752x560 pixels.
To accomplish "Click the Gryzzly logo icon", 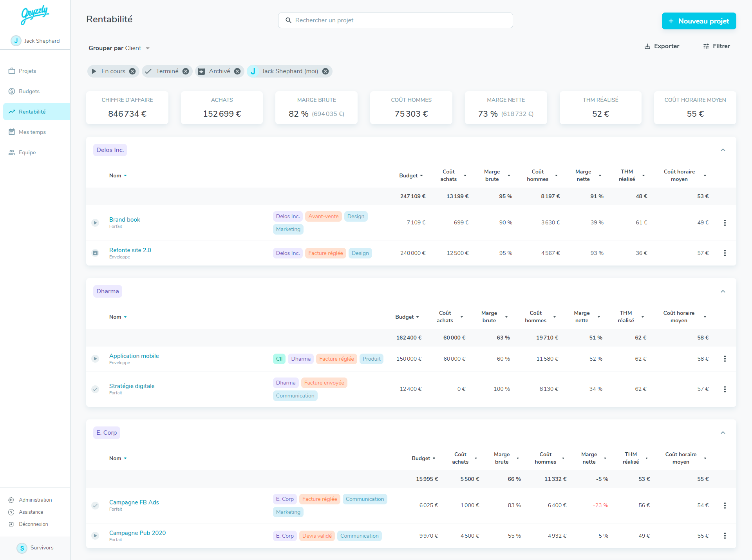I will tap(35, 14).
